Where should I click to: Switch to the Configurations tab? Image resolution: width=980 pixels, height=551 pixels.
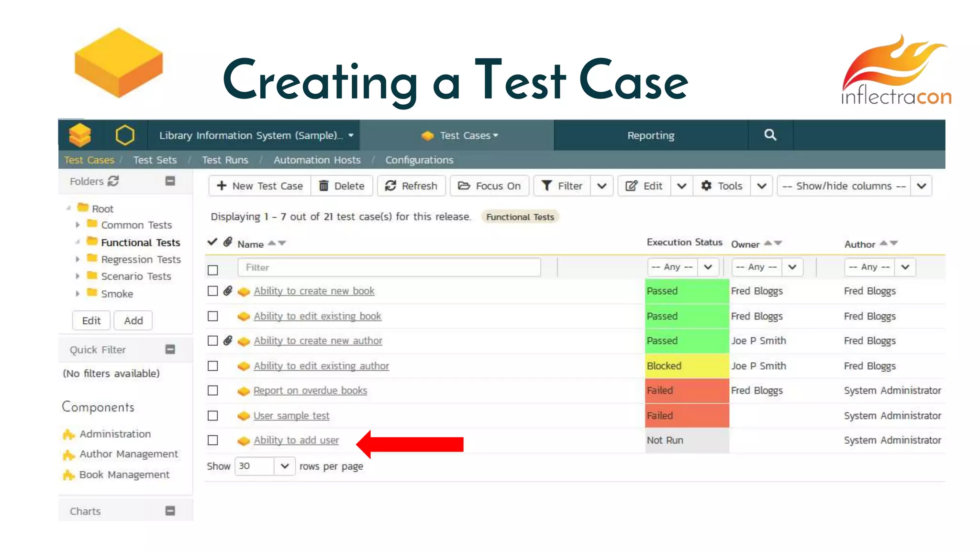point(419,160)
